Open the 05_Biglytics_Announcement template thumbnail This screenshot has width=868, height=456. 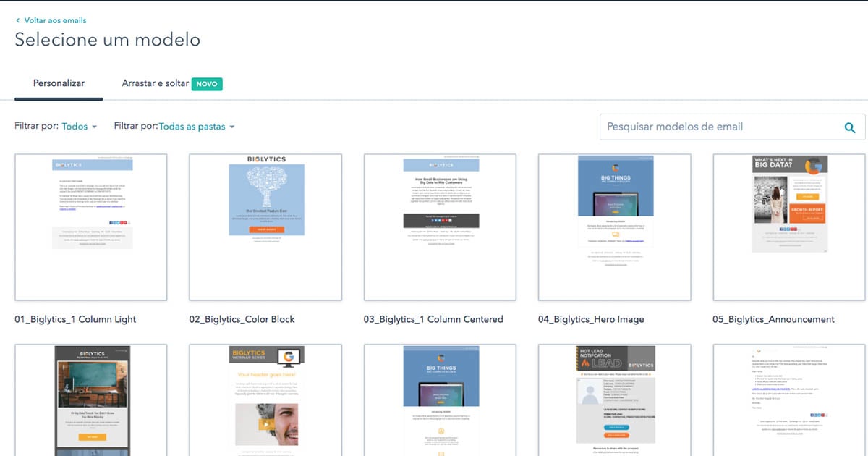tap(789, 227)
